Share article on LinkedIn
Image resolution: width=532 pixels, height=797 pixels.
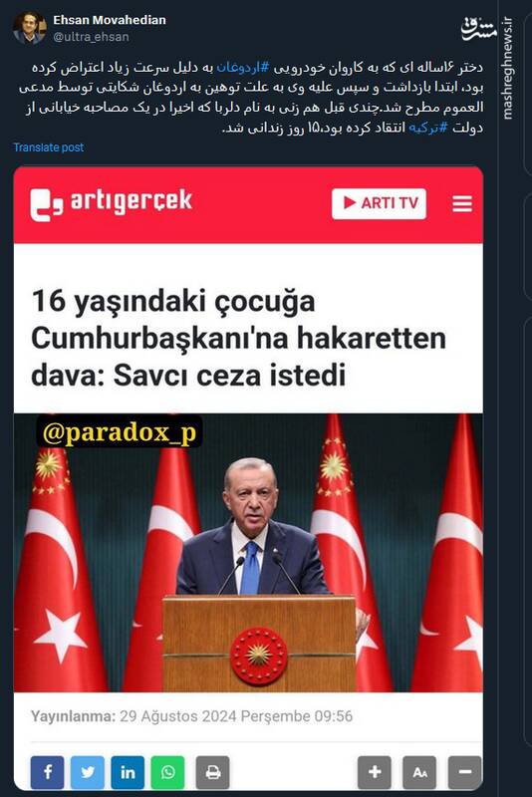[128, 773]
